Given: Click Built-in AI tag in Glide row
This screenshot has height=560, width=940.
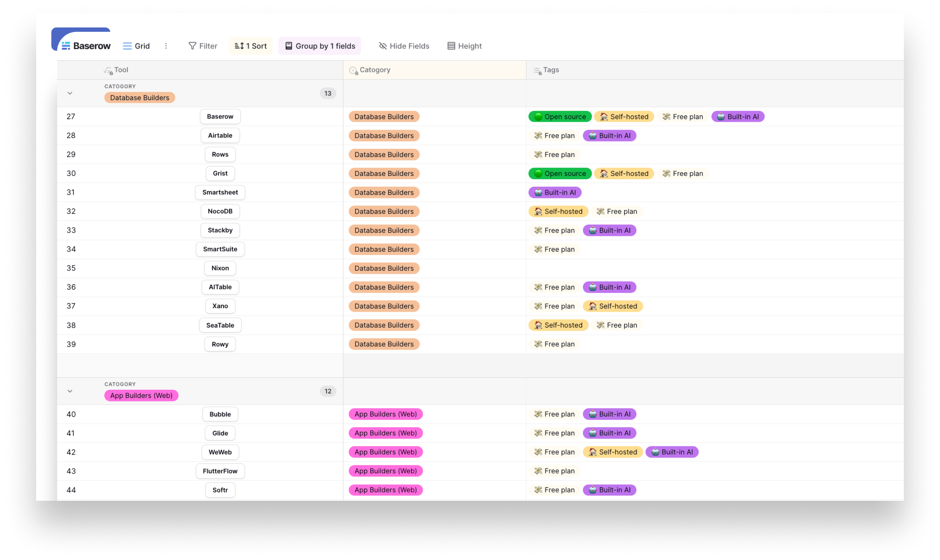Looking at the screenshot, I should pos(609,433).
